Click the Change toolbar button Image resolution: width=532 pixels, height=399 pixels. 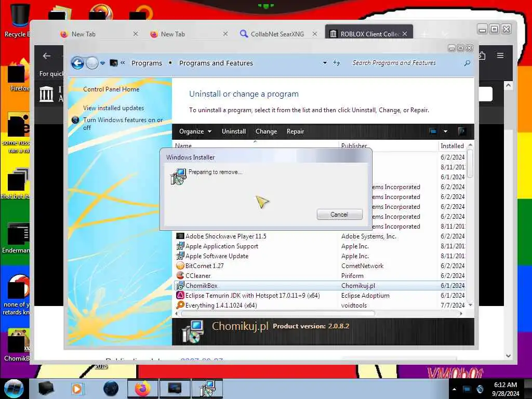(267, 131)
